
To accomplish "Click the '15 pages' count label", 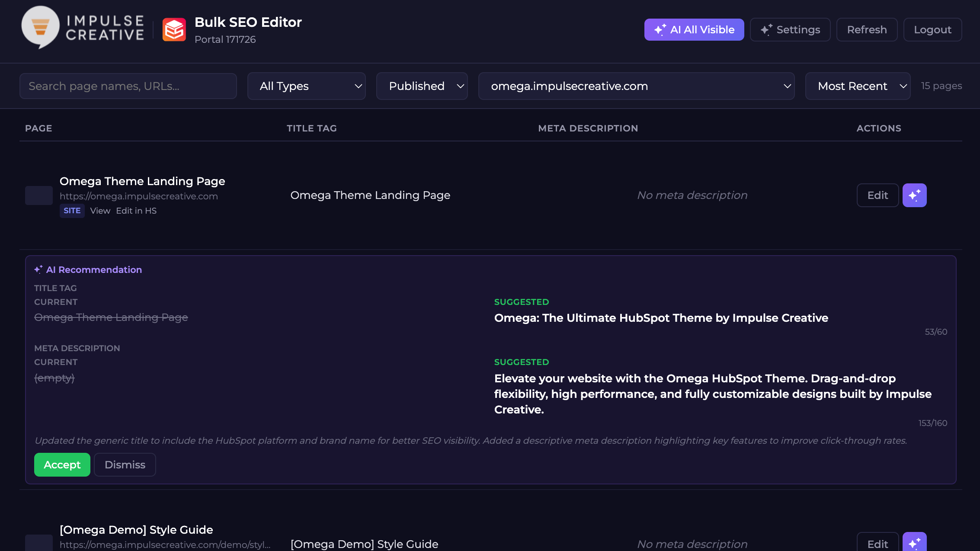I will (x=941, y=86).
